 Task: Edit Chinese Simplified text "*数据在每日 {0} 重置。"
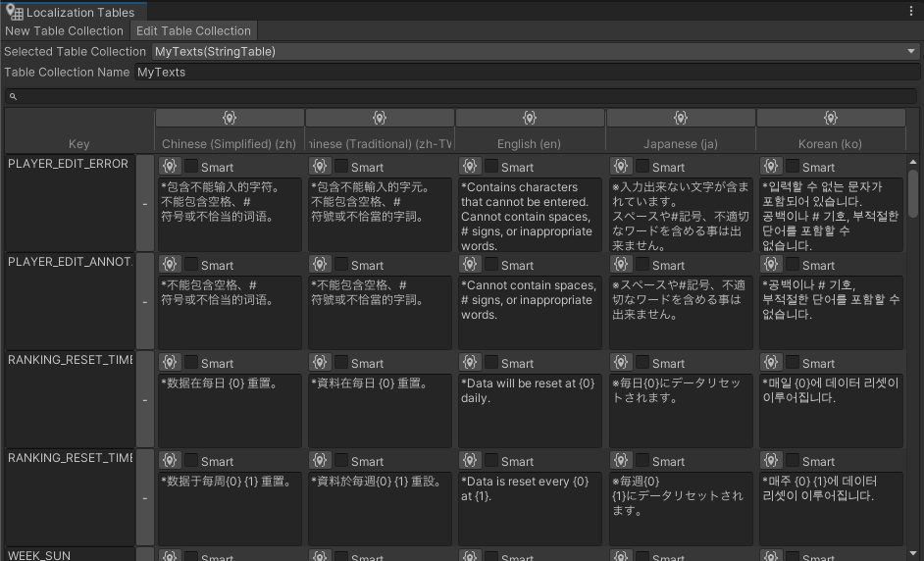pyautogui.click(x=230, y=411)
